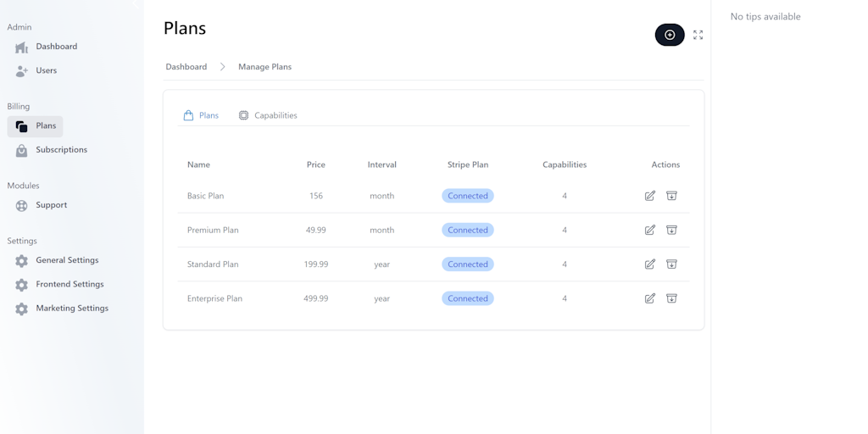Click the add new plan plus button

669,35
